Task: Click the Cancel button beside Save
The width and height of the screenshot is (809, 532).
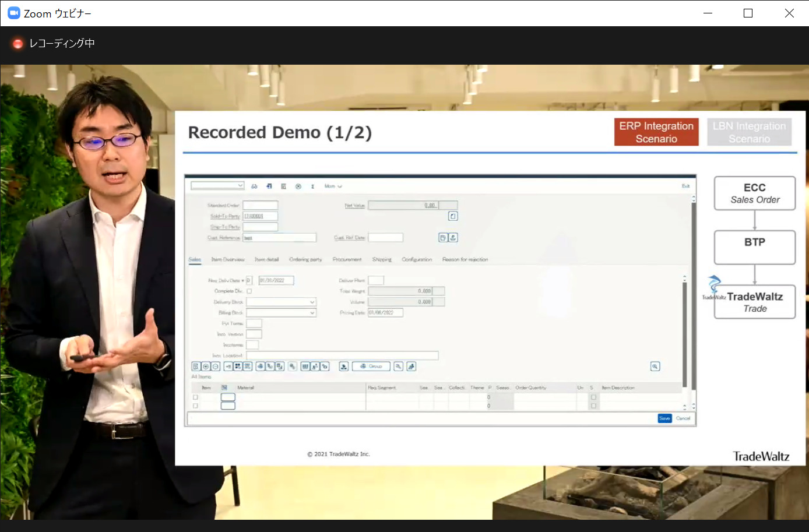Action: coord(683,418)
